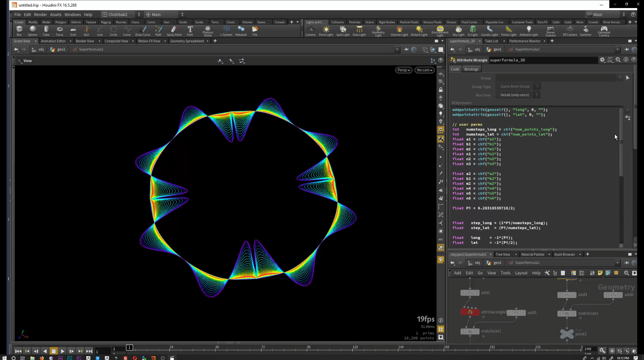The image size is (644, 360).
Task: Select the Font shelf tool
Action: click(190, 31)
